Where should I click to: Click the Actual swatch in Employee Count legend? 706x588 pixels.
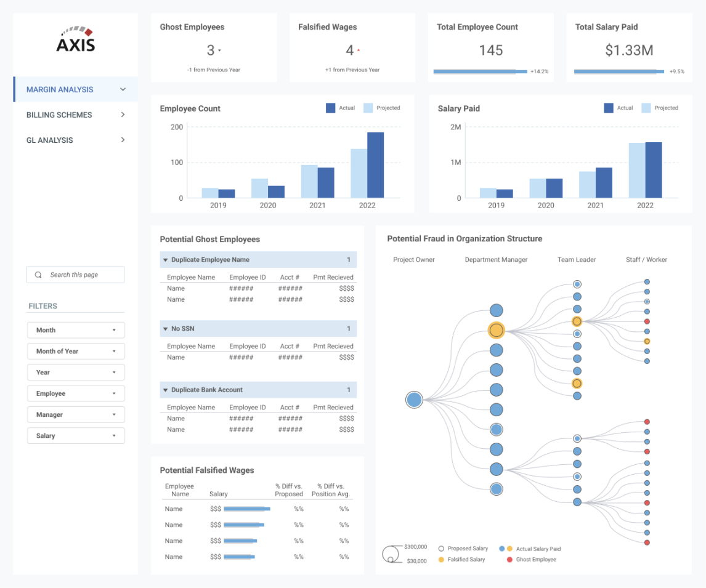click(330, 108)
